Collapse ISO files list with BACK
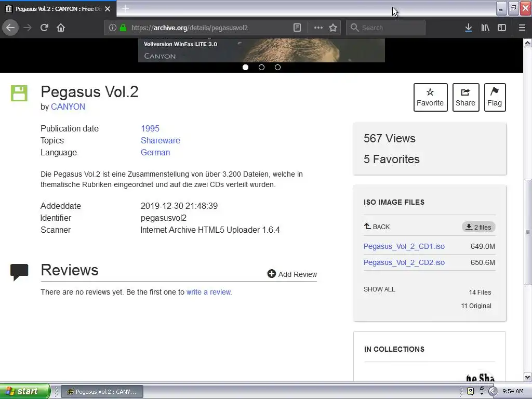The height and width of the screenshot is (399, 532). pos(377,227)
